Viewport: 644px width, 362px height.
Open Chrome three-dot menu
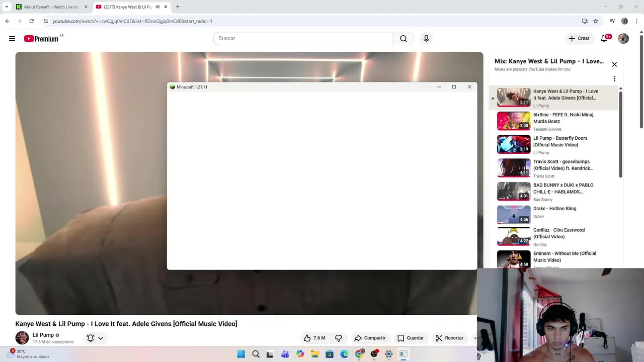pos(635,21)
